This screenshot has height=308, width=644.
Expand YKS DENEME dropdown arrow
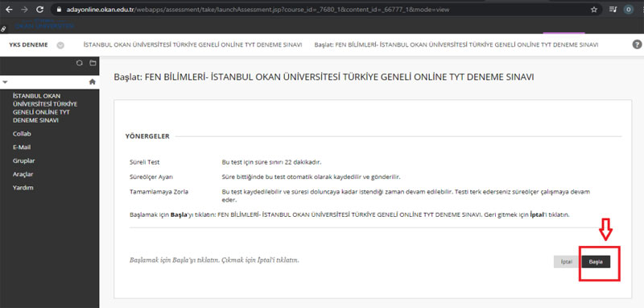pos(60,45)
